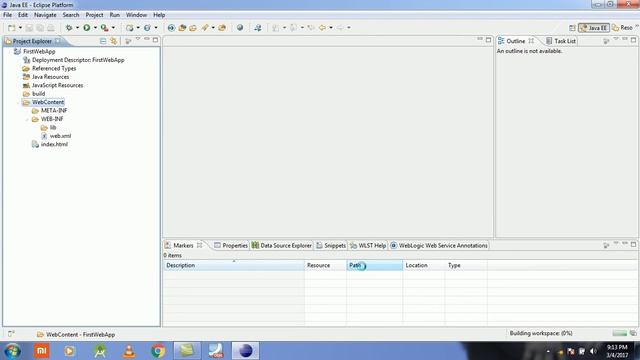Select the web.xml file
This screenshot has width=640, height=360.
60,136
